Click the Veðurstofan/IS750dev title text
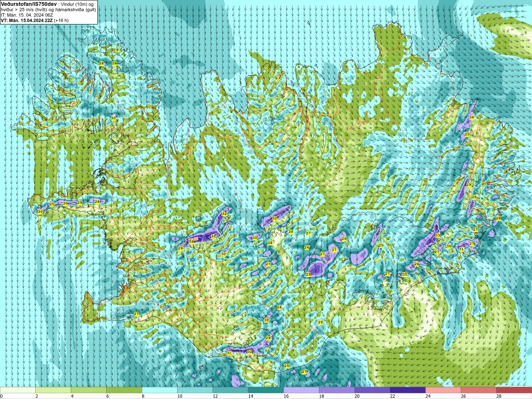Image resolution: width=532 pixels, height=399 pixels. tap(29, 4)
